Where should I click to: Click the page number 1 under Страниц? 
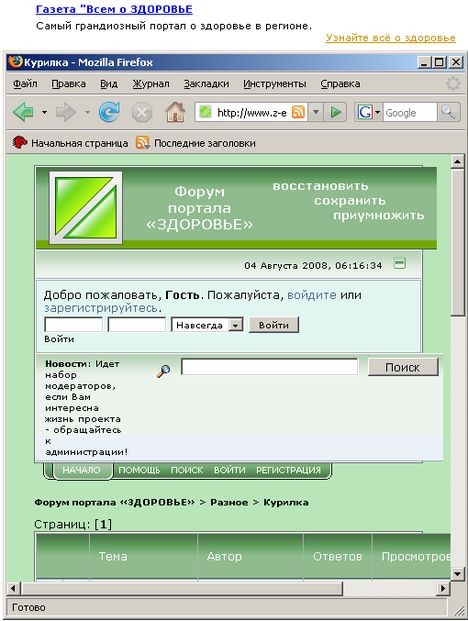[x=103, y=524]
